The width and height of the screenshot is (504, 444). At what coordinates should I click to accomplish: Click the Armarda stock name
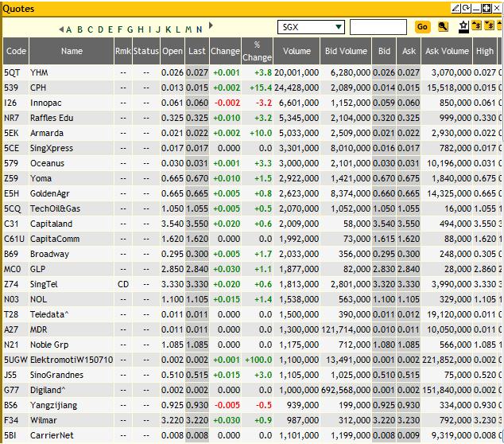coord(47,133)
